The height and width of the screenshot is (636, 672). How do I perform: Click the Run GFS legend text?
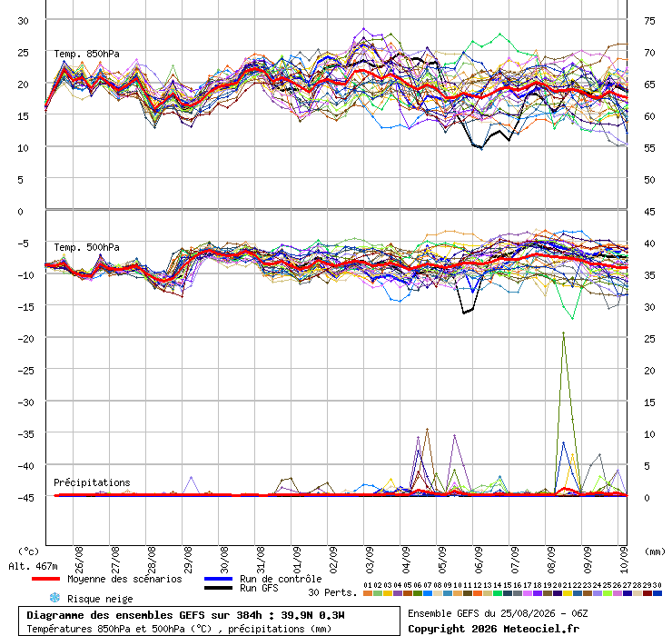click(259, 588)
